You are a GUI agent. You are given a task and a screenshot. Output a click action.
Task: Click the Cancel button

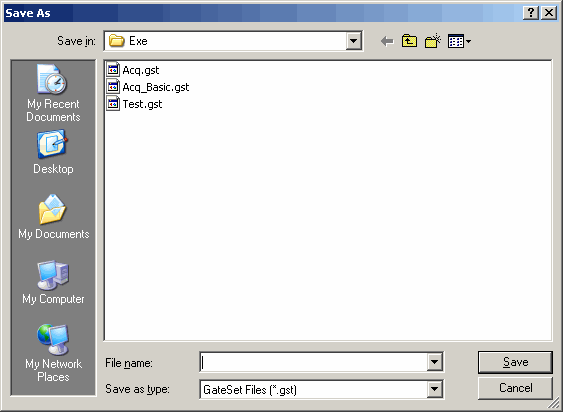click(515, 388)
